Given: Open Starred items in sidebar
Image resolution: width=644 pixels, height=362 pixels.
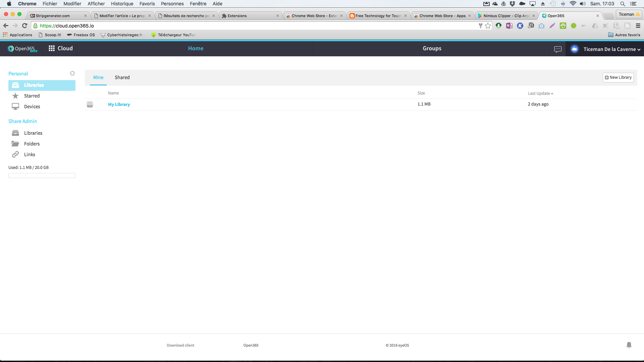Looking at the screenshot, I should coord(32,96).
